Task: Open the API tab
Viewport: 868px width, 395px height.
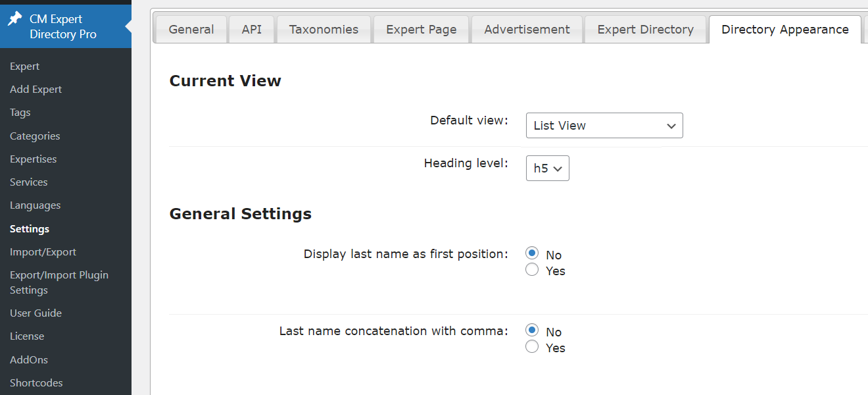Action: tap(251, 30)
